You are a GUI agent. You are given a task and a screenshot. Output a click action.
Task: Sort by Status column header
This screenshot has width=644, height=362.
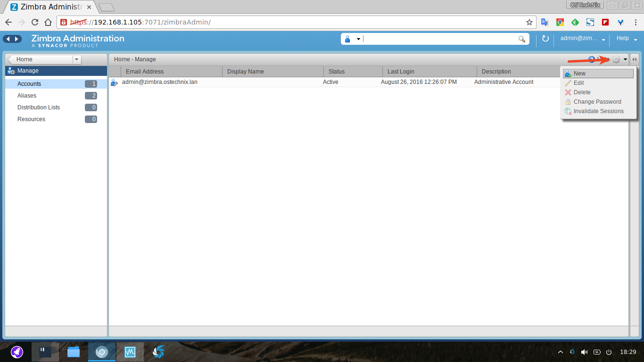point(353,72)
